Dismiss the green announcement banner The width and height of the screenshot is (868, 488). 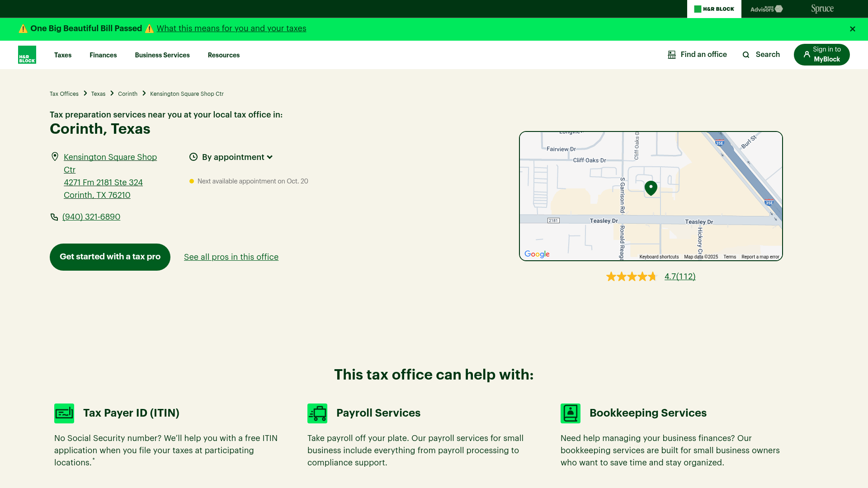coord(852,29)
